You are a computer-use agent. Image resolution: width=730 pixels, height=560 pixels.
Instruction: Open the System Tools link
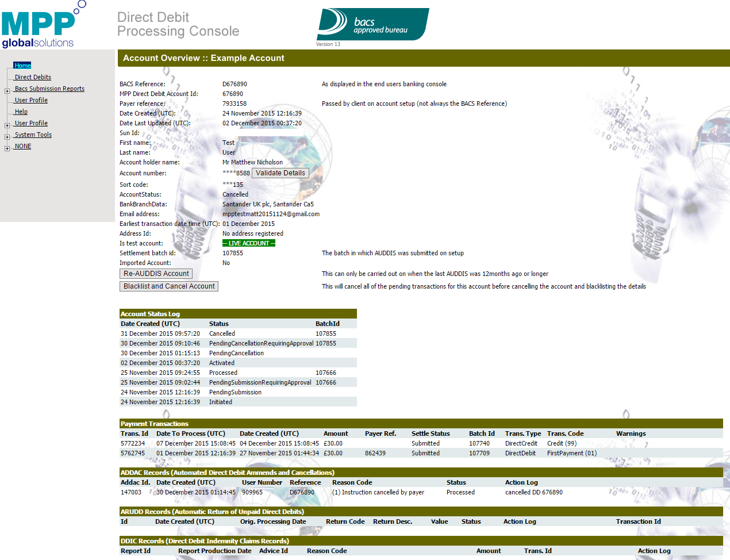[33, 135]
